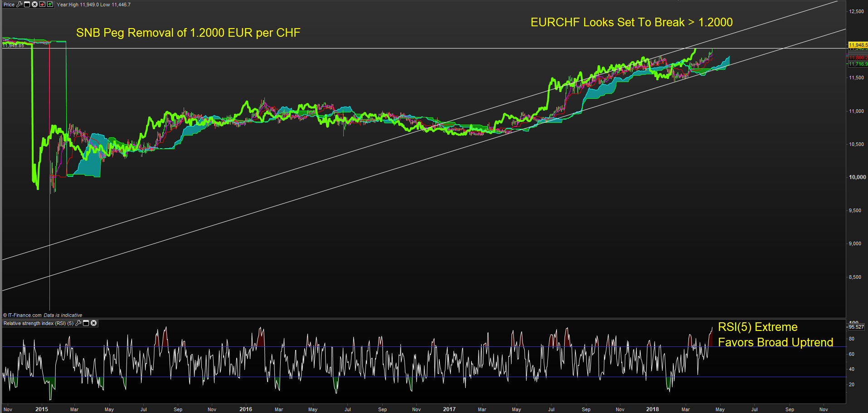Select Favors Broad Uptrend annotation line
Image resolution: width=868 pixels, height=413 pixels.
pos(775,342)
